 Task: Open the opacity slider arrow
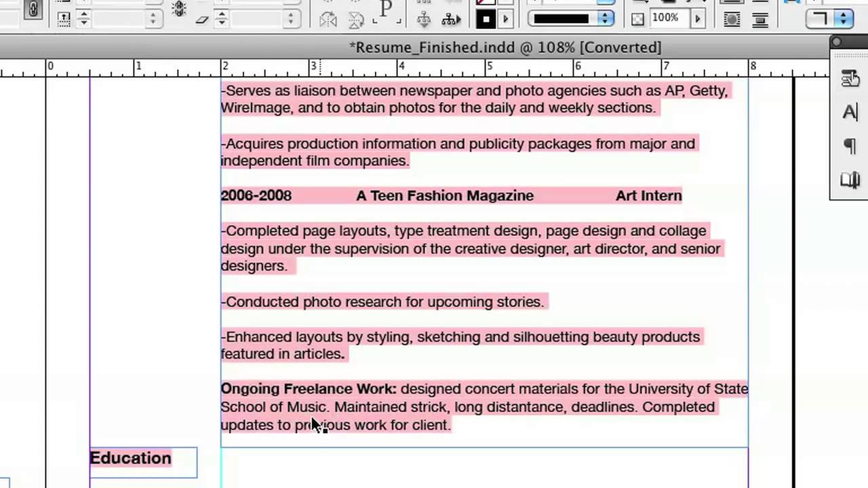[x=697, y=18]
